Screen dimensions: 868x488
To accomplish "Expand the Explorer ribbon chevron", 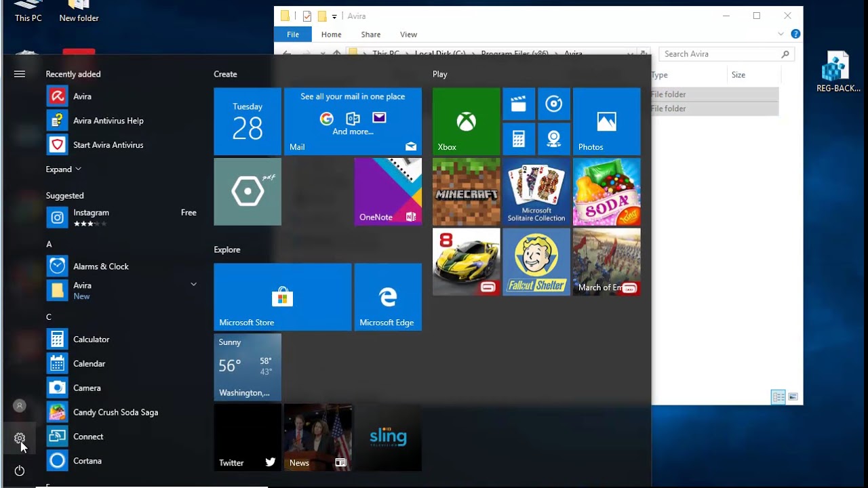I will (x=781, y=34).
